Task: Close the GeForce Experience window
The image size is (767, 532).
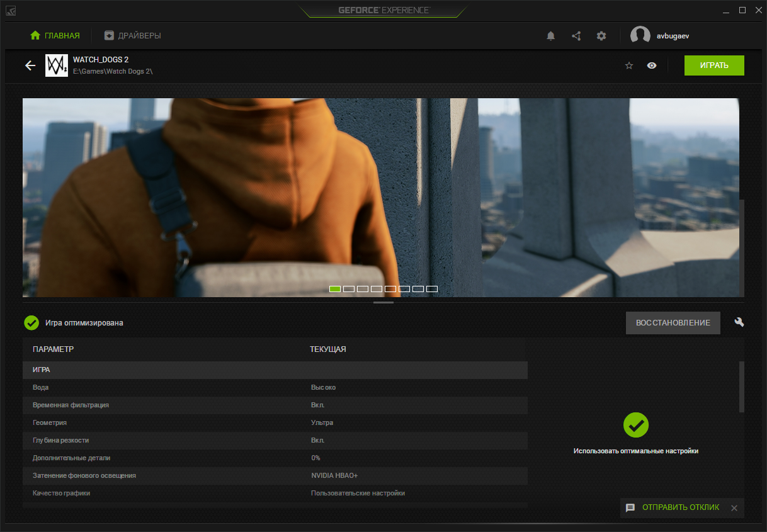Action: pos(758,10)
